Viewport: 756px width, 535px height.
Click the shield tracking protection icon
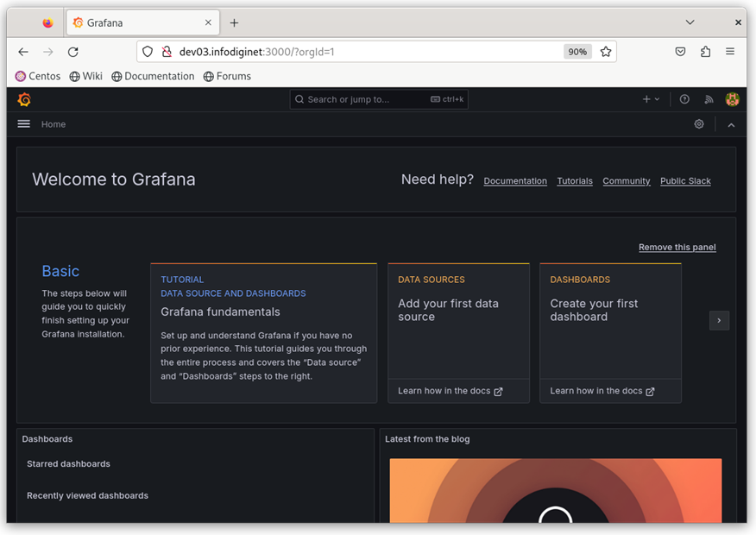click(148, 52)
